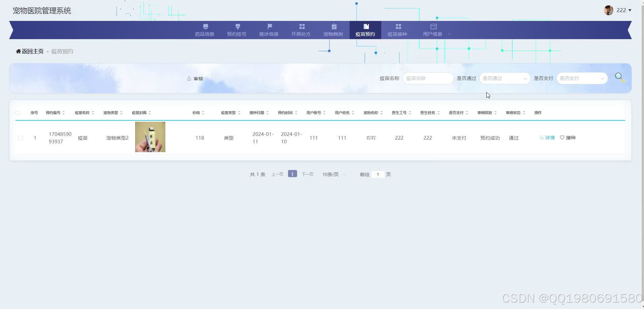This screenshot has width=644, height=309.
Task: Click the heart icon next to 接种
Action: (562, 138)
